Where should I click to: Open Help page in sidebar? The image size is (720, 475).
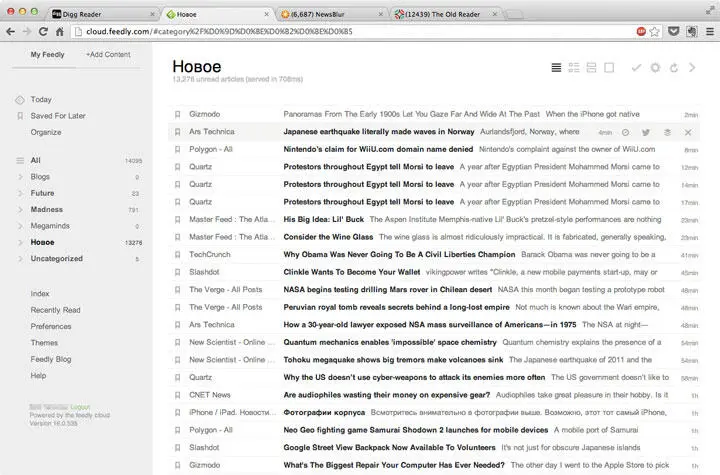pyautogui.click(x=38, y=376)
